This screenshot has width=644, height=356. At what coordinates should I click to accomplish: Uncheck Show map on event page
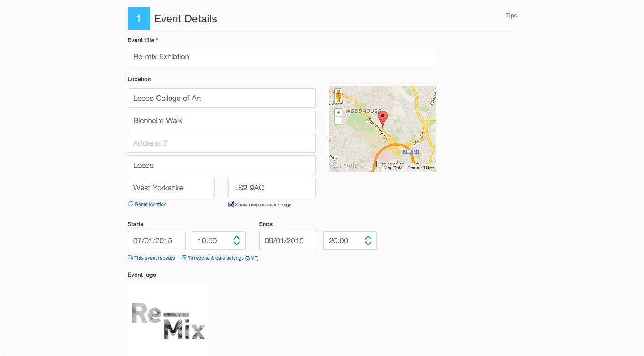point(231,204)
